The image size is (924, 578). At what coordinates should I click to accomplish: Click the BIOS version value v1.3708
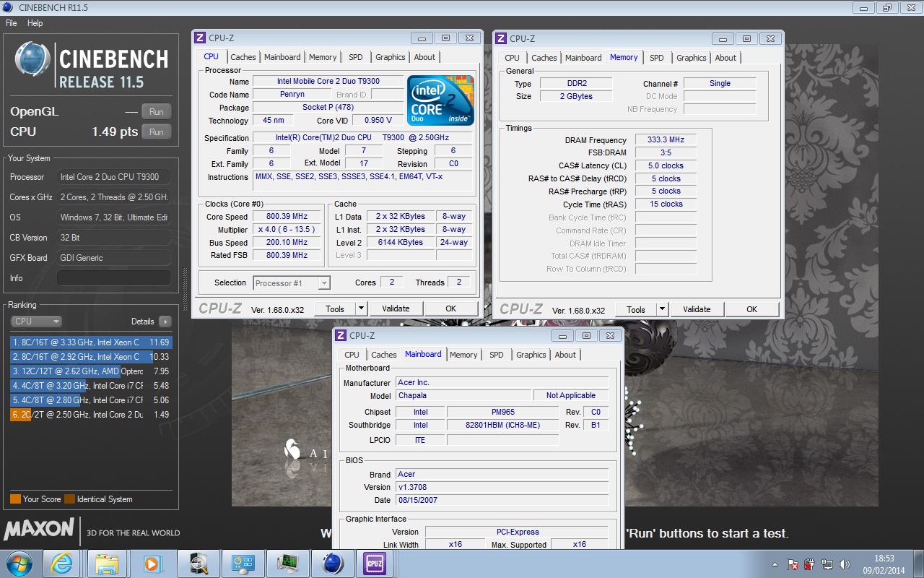[x=502, y=488]
